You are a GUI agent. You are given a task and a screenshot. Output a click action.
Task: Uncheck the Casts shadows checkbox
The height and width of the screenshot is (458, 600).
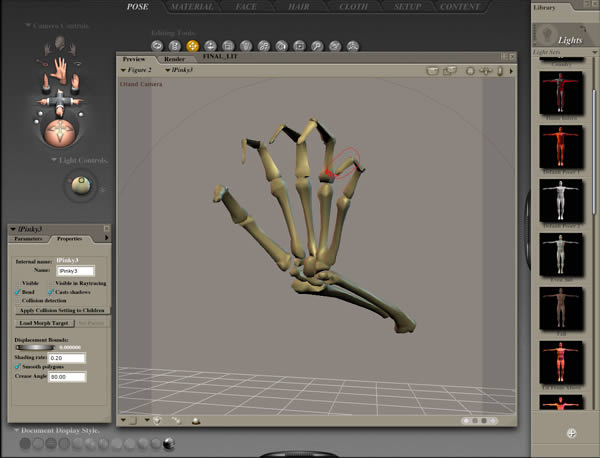click(51, 292)
